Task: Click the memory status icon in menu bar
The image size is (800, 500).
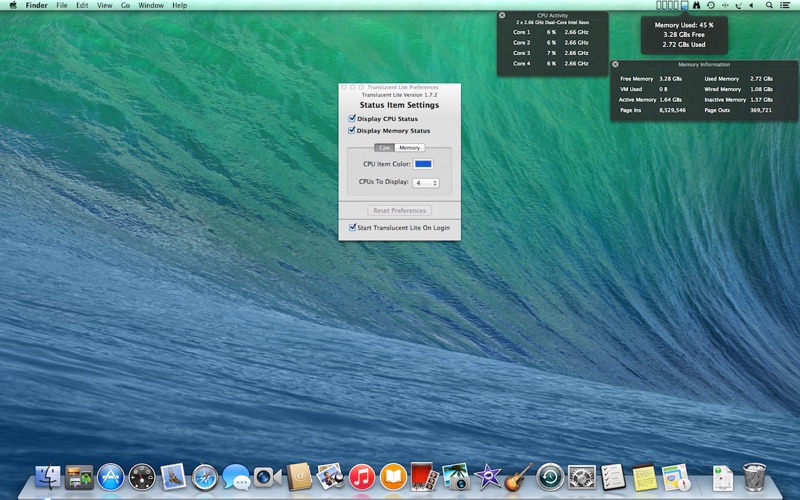Action: tap(684, 5)
